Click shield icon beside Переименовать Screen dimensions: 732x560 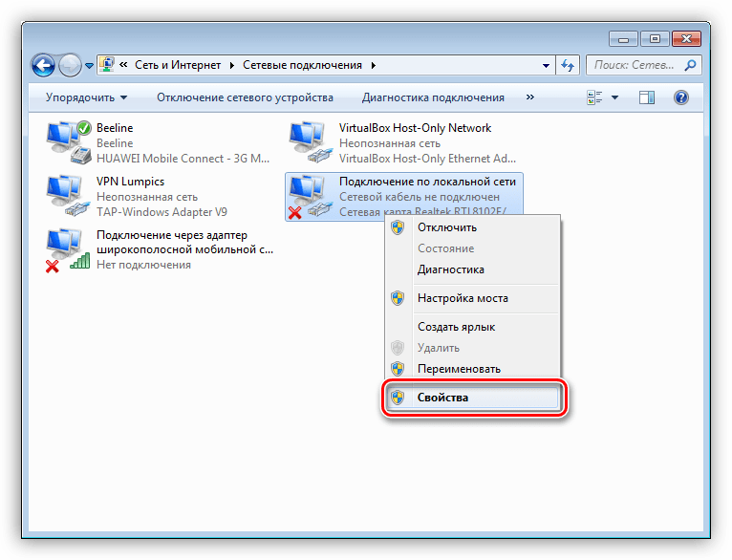[398, 369]
